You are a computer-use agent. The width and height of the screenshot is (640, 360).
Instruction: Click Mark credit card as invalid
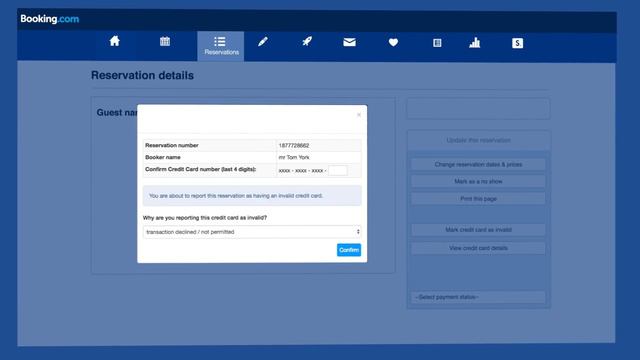478,230
